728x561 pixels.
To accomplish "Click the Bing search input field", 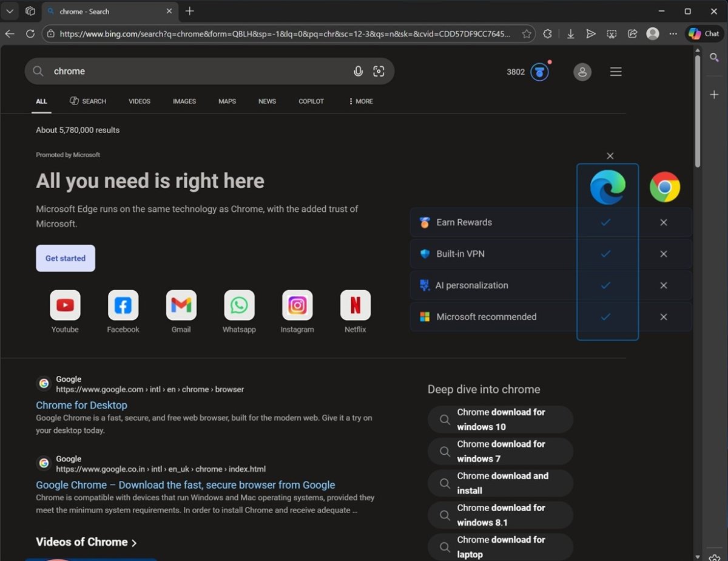I will coord(194,72).
